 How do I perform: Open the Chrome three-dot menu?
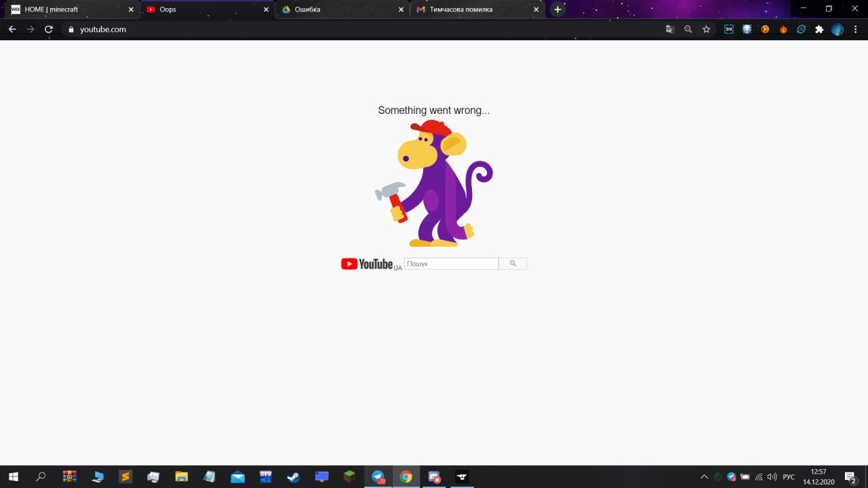click(856, 29)
